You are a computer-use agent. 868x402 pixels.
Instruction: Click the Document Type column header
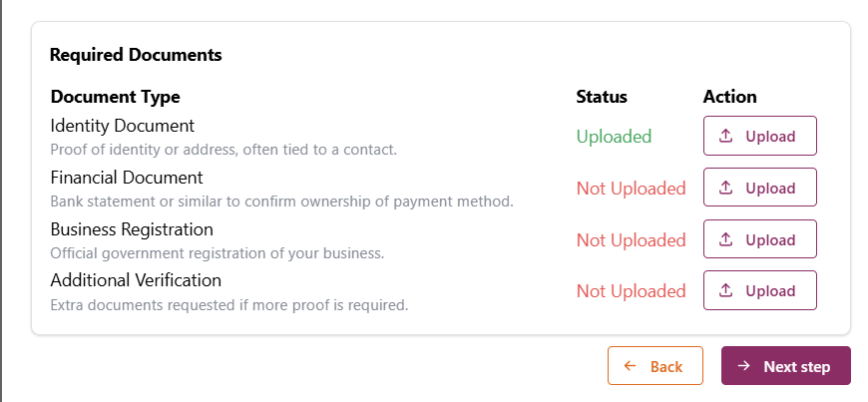coord(115,97)
